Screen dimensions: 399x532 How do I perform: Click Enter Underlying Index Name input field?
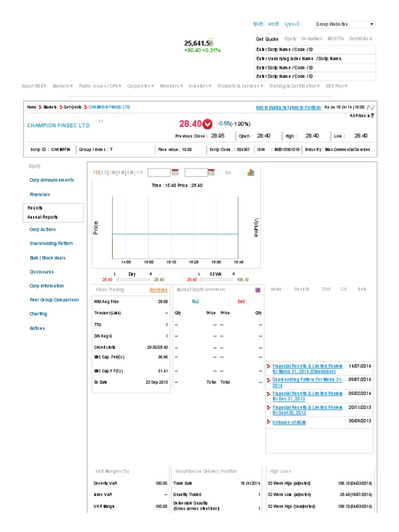315,59
